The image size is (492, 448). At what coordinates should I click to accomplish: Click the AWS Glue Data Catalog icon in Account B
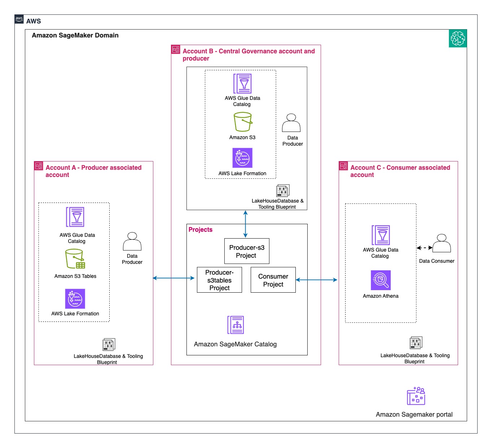(242, 84)
